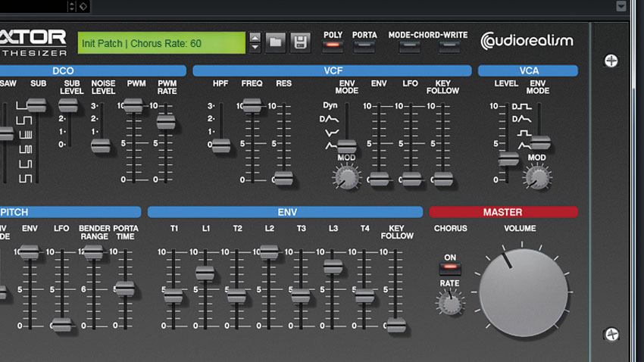Open the patch folder browser icon

tap(276, 42)
